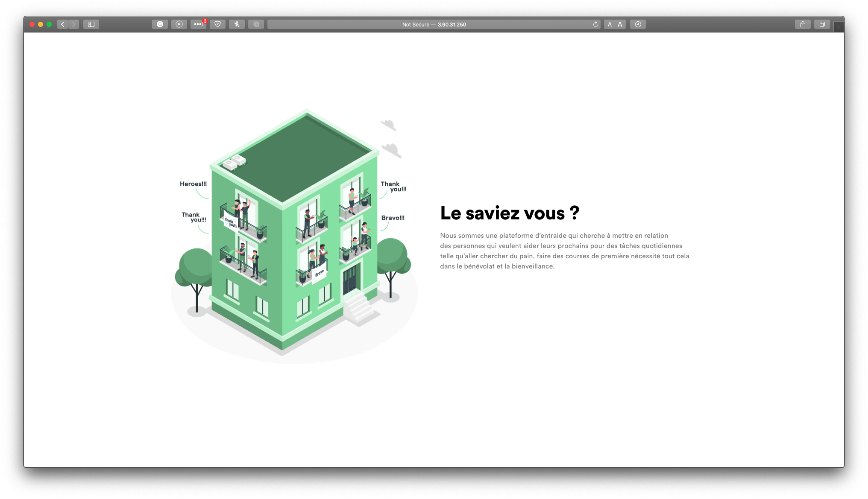
Task: Click the shield checkmark extension icon
Action: pyautogui.click(x=217, y=24)
